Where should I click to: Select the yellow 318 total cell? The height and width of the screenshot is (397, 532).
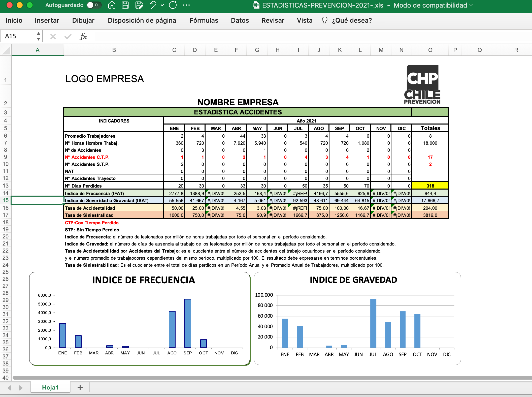(x=430, y=186)
